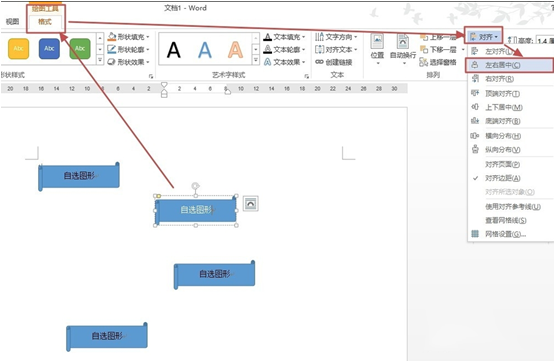Apply the blue Abc shape style
Image resolution: width=554 pixels, height=361 pixels.
[x=49, y=49]
